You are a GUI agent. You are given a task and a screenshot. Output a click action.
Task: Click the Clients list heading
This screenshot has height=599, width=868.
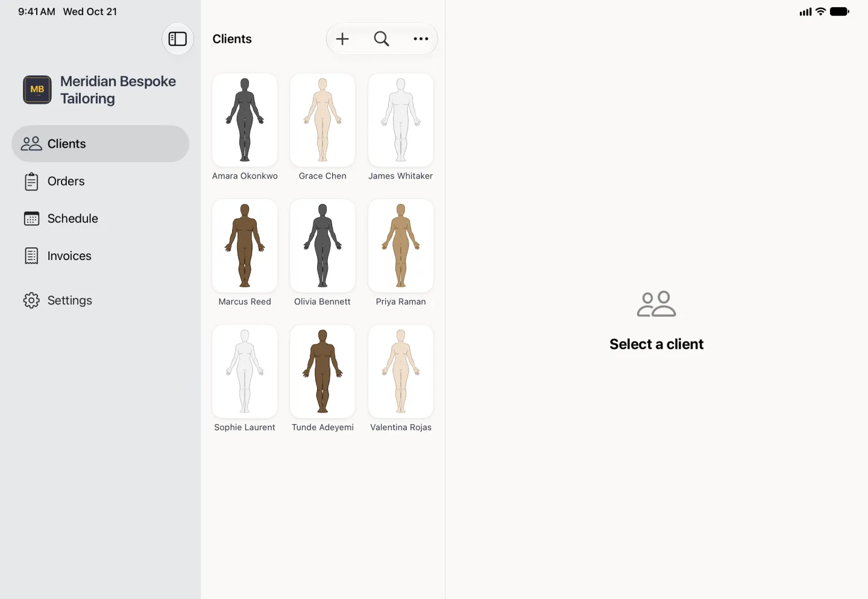tap(232, 39)
